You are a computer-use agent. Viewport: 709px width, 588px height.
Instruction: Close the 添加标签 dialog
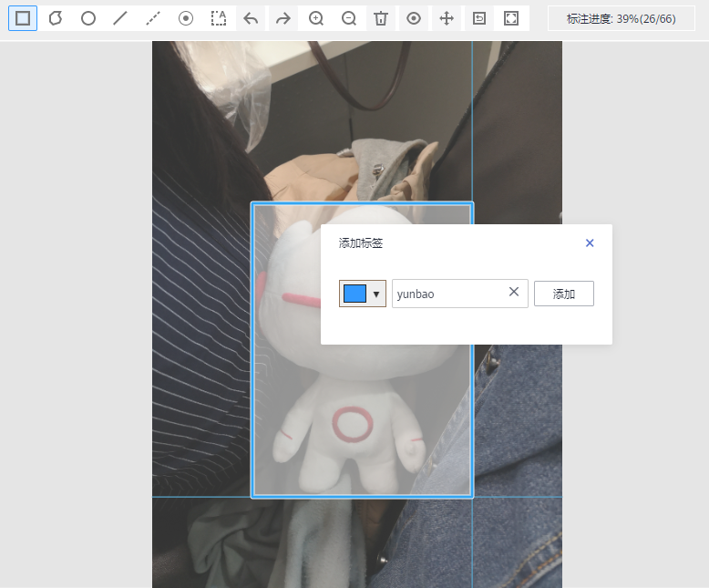click(x=590, y=242)
